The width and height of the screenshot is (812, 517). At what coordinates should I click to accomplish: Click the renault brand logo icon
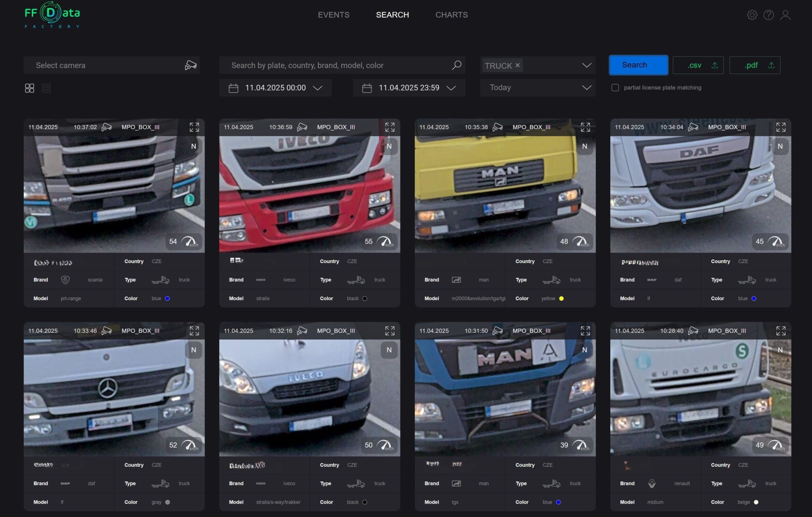(x=652, y=483)
